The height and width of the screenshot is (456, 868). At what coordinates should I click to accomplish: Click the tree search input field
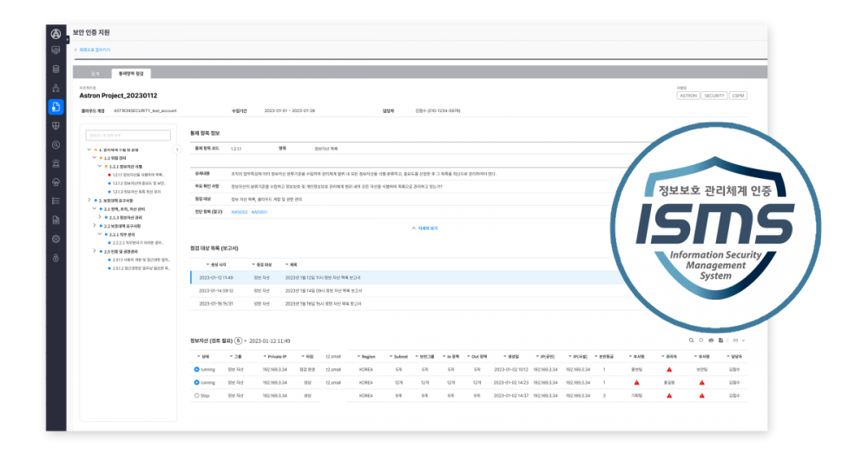pos(128,135)
